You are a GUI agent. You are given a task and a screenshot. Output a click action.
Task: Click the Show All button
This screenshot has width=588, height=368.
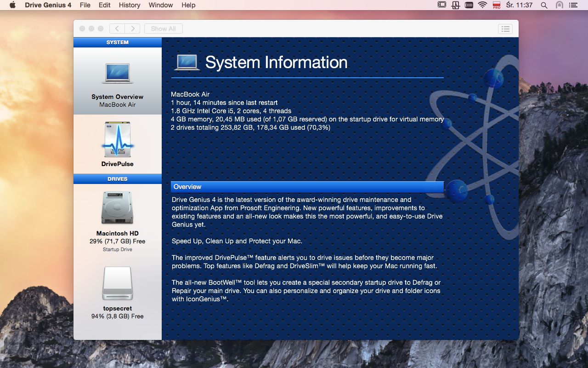click(x=164, y=29)
